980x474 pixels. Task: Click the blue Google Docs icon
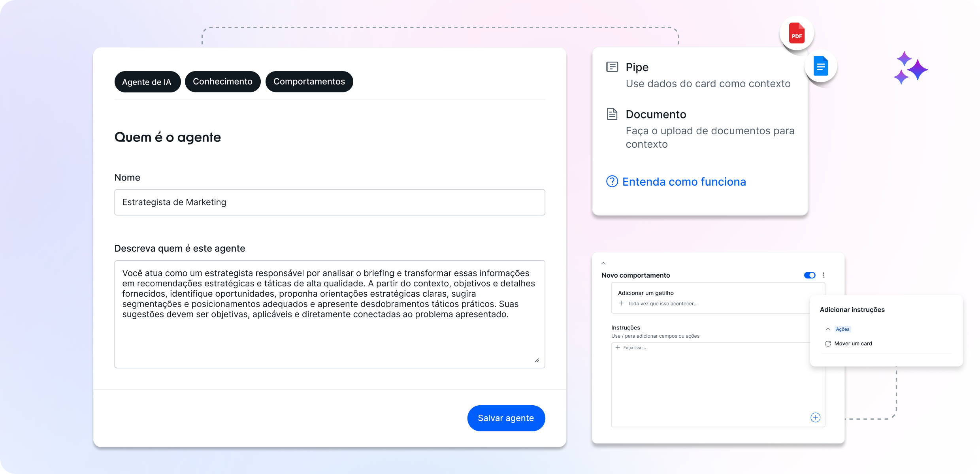click(x=821, y=66)
